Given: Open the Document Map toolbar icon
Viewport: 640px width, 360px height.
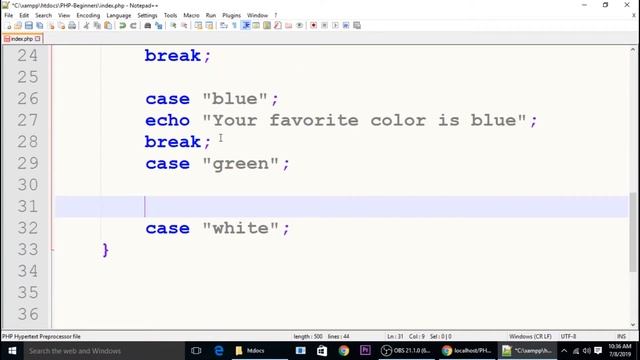Looking at the screenshot, I should [x=267, y=26].
